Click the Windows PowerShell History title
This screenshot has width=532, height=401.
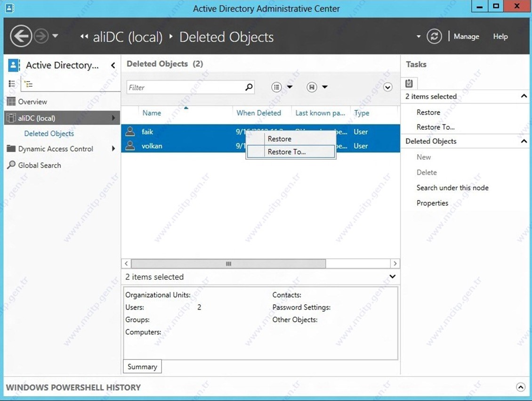pyautogui.click(x=73, y=387)
